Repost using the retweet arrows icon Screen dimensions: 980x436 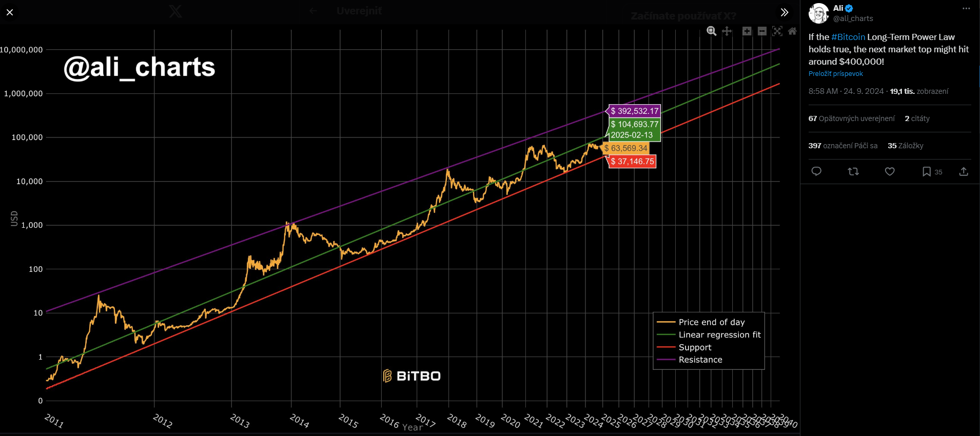point(853,171)
